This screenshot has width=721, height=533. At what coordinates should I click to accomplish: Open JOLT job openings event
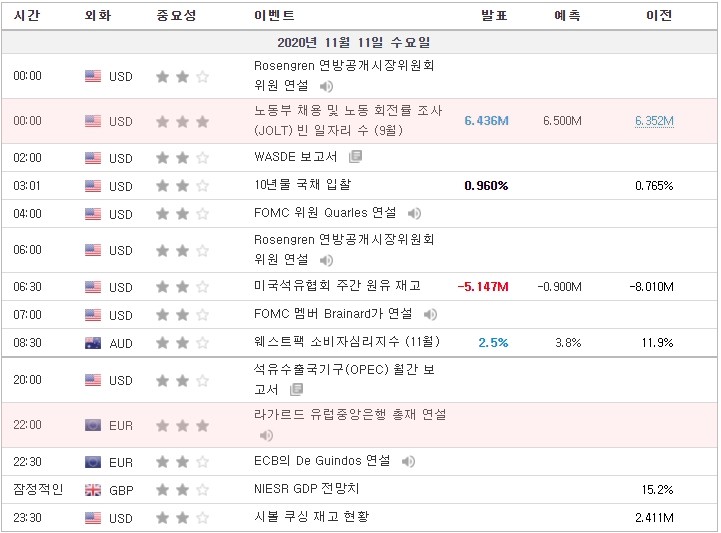(348, 120)
